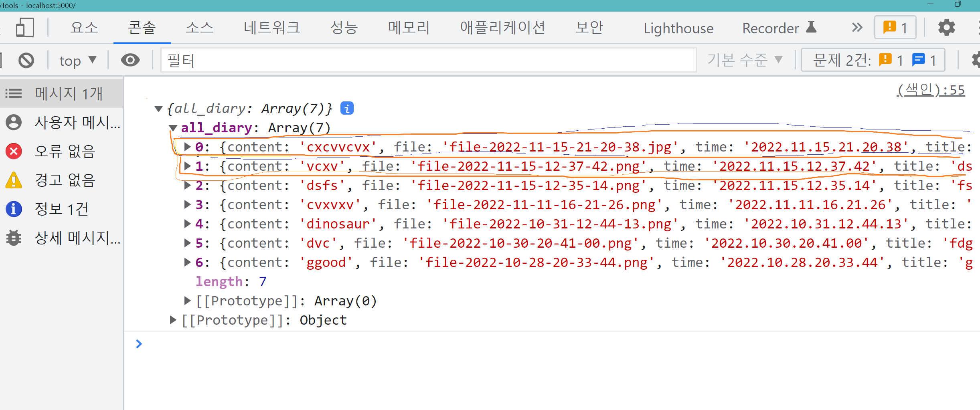This screenshot has height=410, width=980.
Task: Expand [[Prototype]]: Array(0)
Action: point(187,301)
